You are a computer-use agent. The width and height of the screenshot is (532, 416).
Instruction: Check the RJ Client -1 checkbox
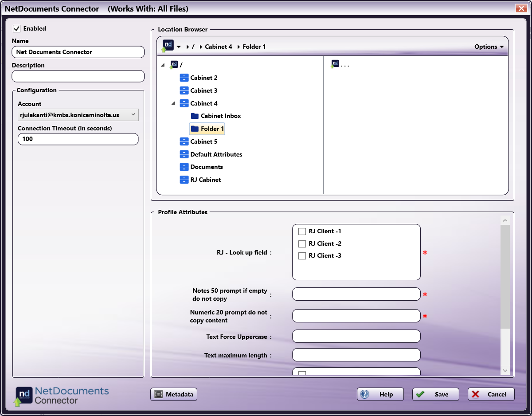click(302, 232)
